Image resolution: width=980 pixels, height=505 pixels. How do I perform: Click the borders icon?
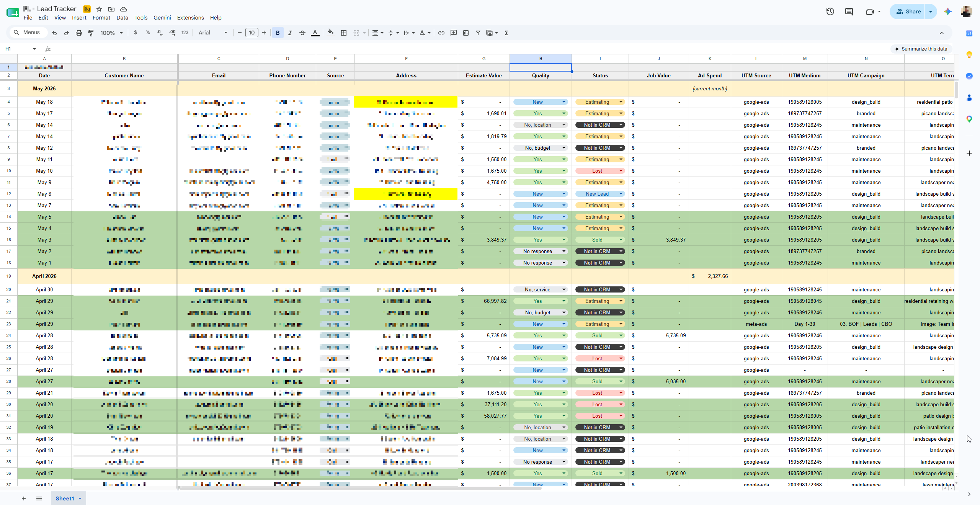(x=344, y=33)
